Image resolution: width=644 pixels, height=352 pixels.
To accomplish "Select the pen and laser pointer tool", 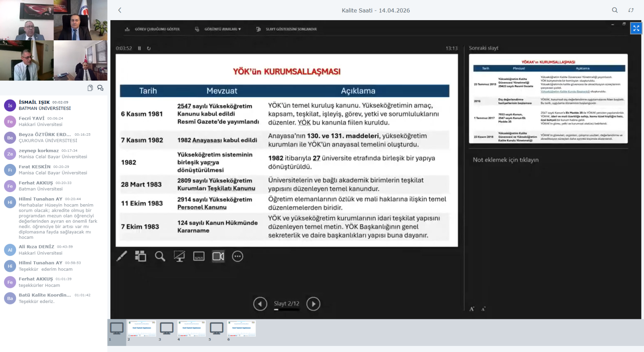I will (122, 256).
